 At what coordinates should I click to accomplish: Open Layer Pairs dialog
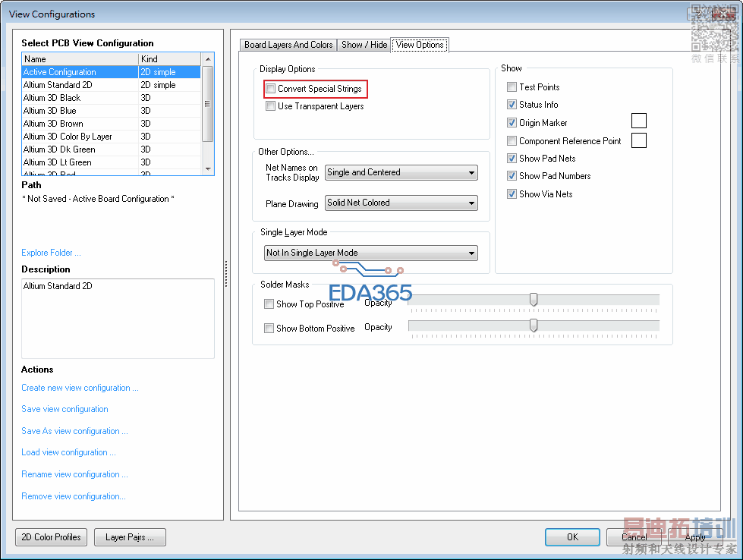coord(130,537)
